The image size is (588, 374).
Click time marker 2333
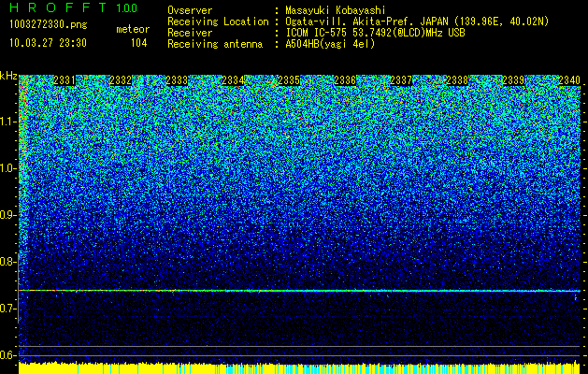(177, 80)
